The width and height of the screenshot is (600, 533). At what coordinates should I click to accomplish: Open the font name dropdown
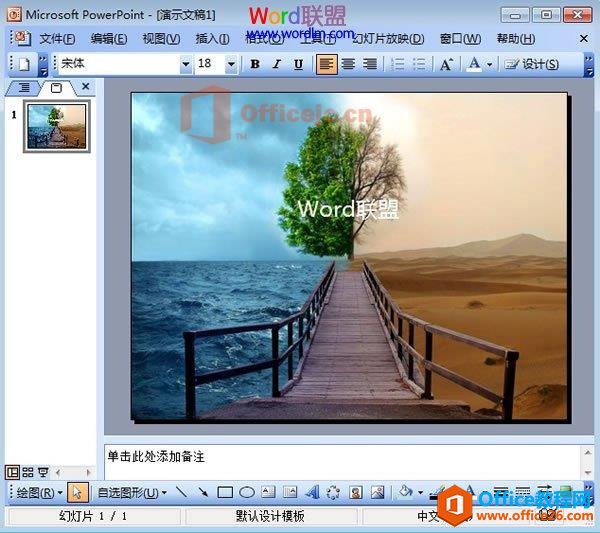(185, 64)
